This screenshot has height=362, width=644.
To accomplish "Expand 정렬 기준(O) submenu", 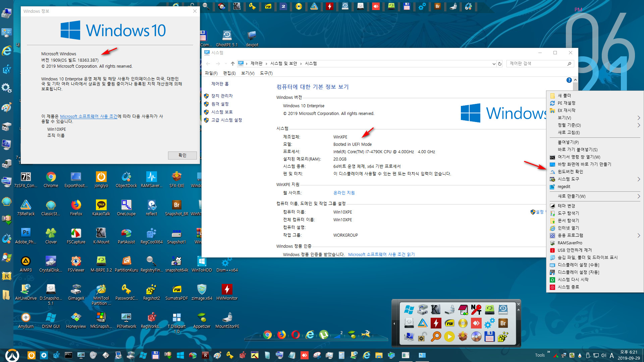I will click(x=595, y=125).
